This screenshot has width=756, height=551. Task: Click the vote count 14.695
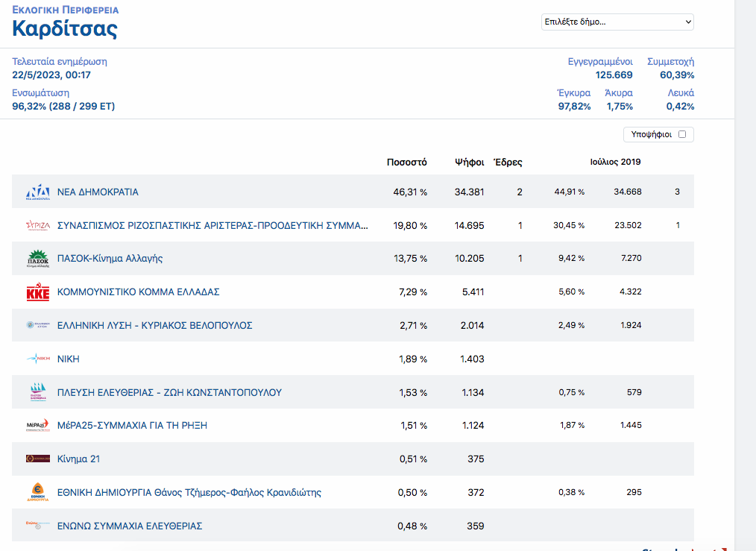point(469,225)
